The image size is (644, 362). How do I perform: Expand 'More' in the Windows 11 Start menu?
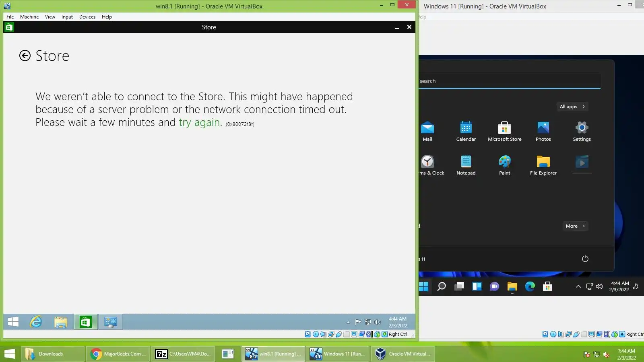click(575, 226)
